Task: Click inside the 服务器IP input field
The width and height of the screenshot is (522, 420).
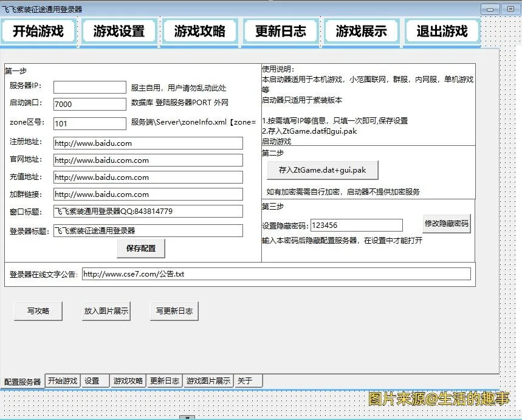Action: [x=89, y=87]
